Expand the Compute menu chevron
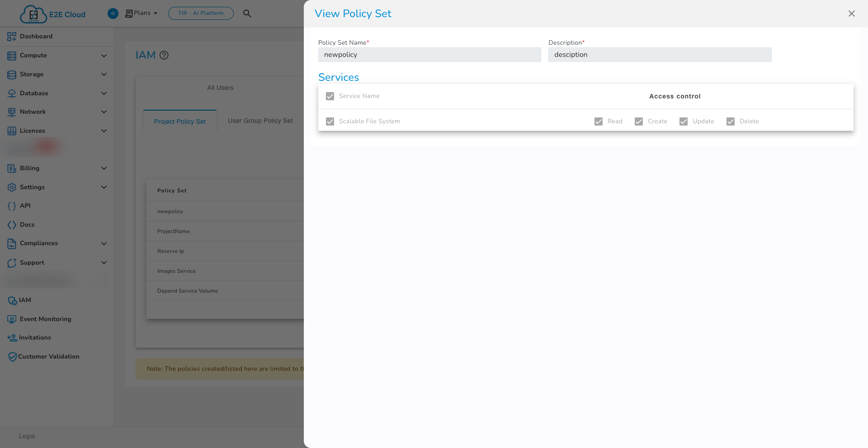This screenshot has height=448, width=868. [x=104, y=56]
